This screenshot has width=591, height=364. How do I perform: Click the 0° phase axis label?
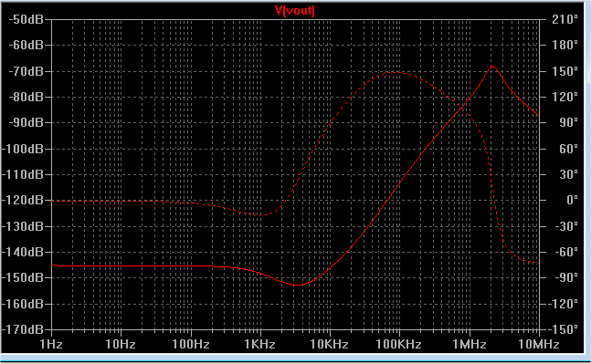(573, 201)
